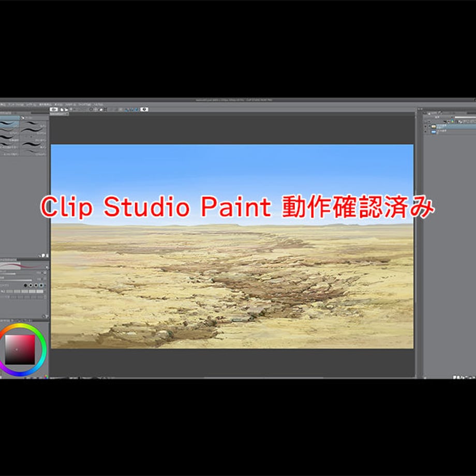The height and width of the screenshot is (476, 476).
Task: Choose the second anti-aliasing dot option
Action: (x=31, y=286)
